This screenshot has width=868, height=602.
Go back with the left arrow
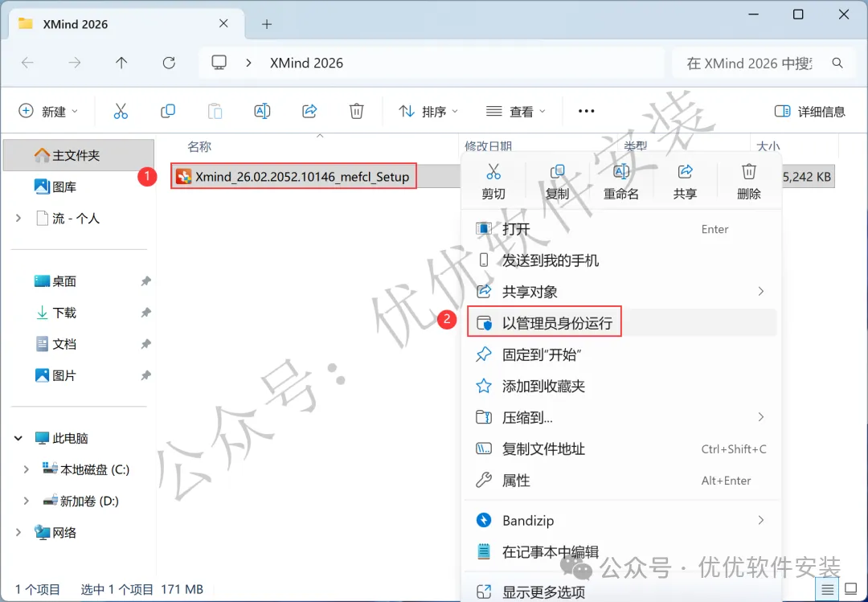coord(27,63)
